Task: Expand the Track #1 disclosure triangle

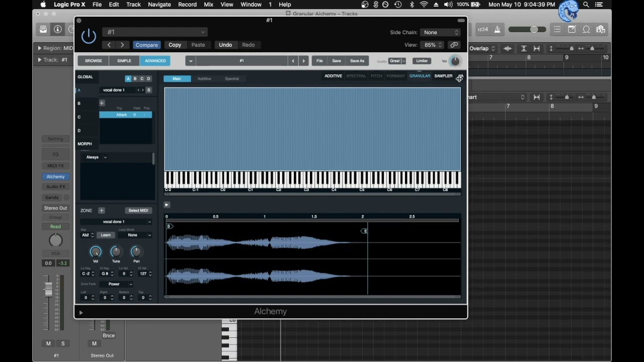Action: [39, 60]
